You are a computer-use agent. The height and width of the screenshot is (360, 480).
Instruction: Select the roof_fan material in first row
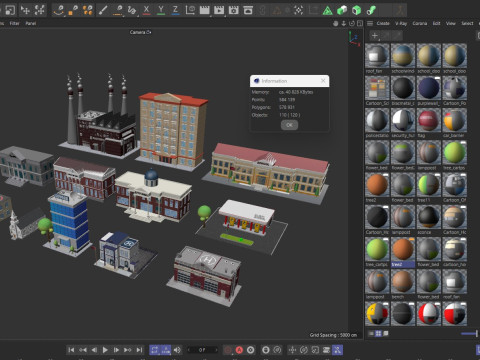pyautogui.click(x=377, y=55)
